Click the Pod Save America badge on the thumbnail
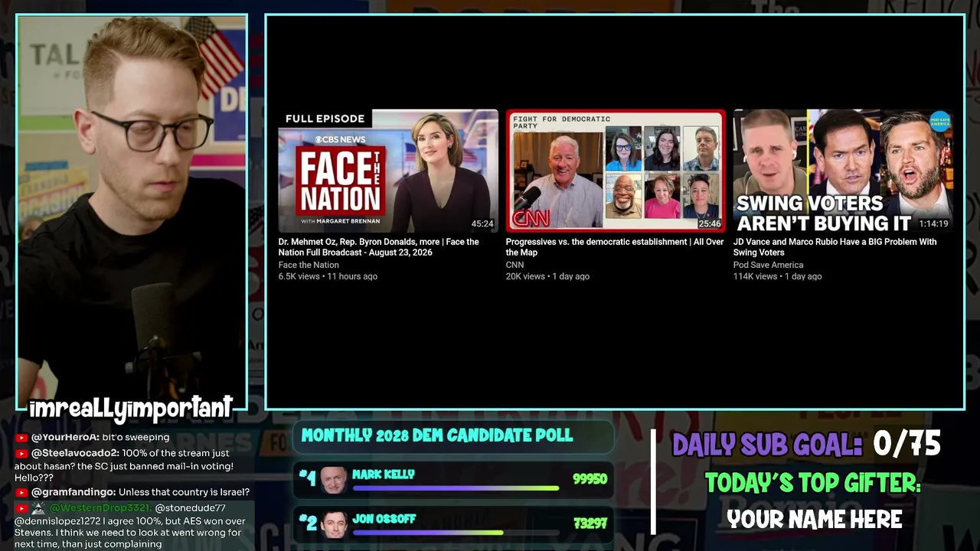 [939, 122]
